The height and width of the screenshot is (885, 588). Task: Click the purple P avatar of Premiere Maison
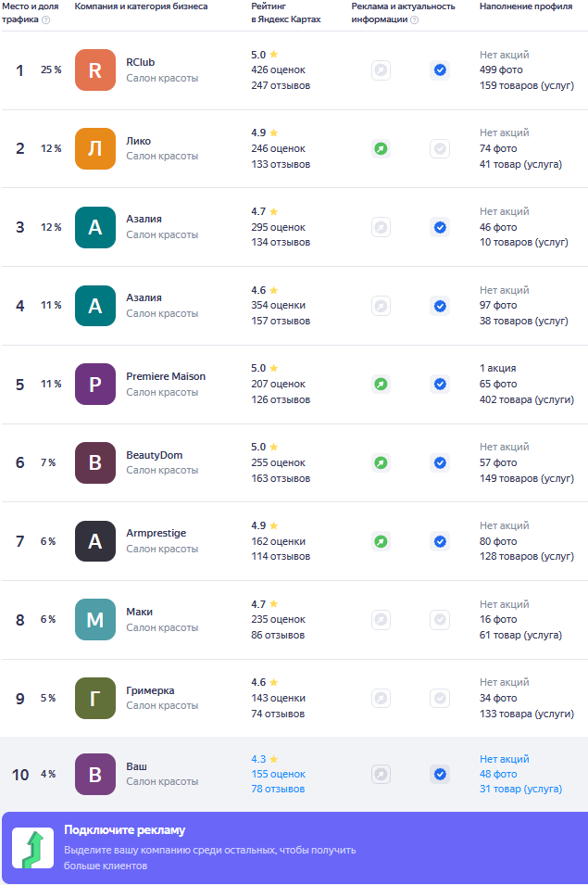(95, 385)
